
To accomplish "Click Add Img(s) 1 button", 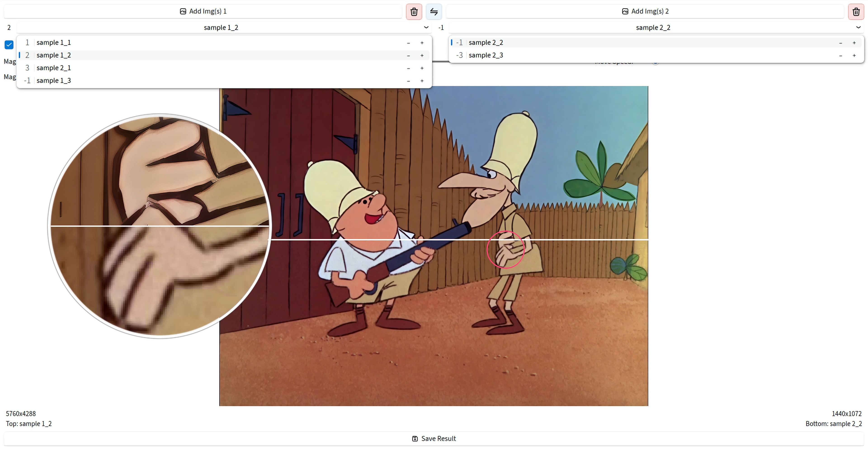I will 203,11.
